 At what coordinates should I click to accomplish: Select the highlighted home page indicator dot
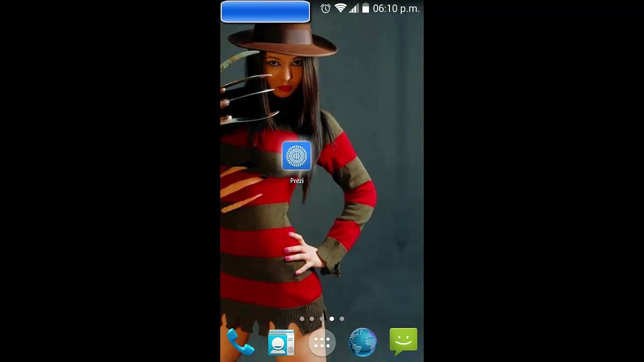(332, 319)
